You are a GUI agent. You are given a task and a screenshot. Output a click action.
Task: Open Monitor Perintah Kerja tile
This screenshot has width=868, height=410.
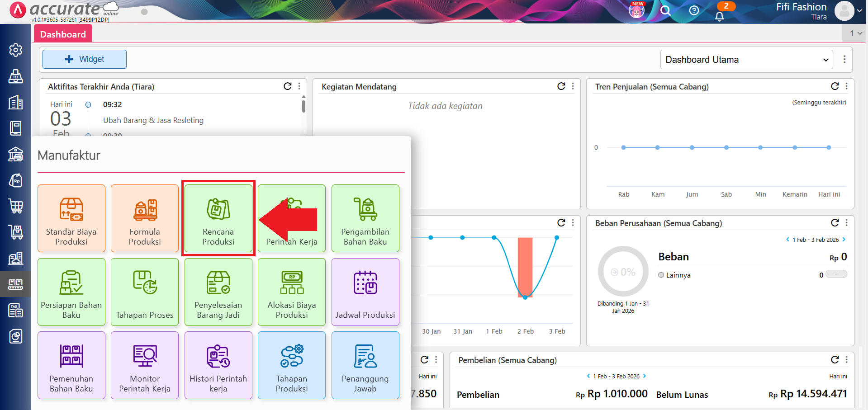145,365
